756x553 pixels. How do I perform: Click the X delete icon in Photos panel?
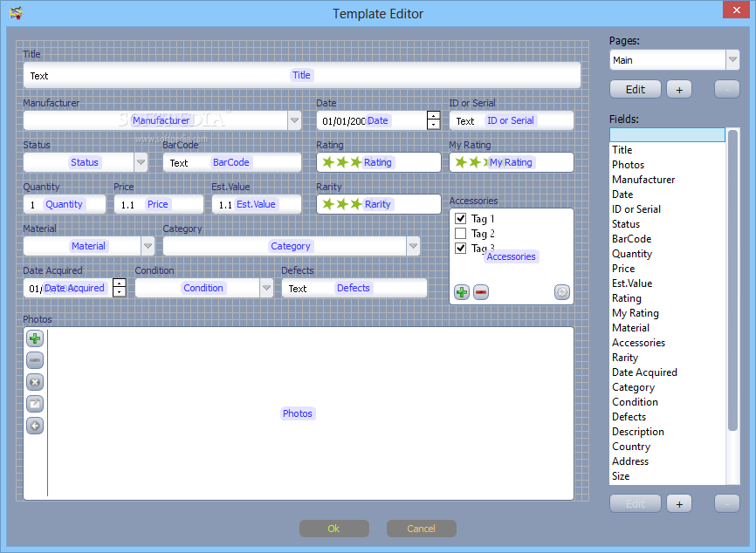(35, 382)
